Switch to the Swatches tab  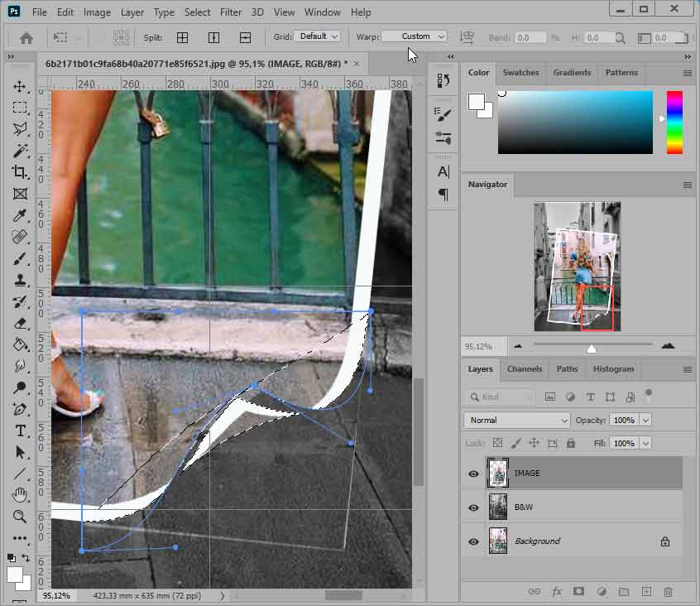(x=520, y=72)
